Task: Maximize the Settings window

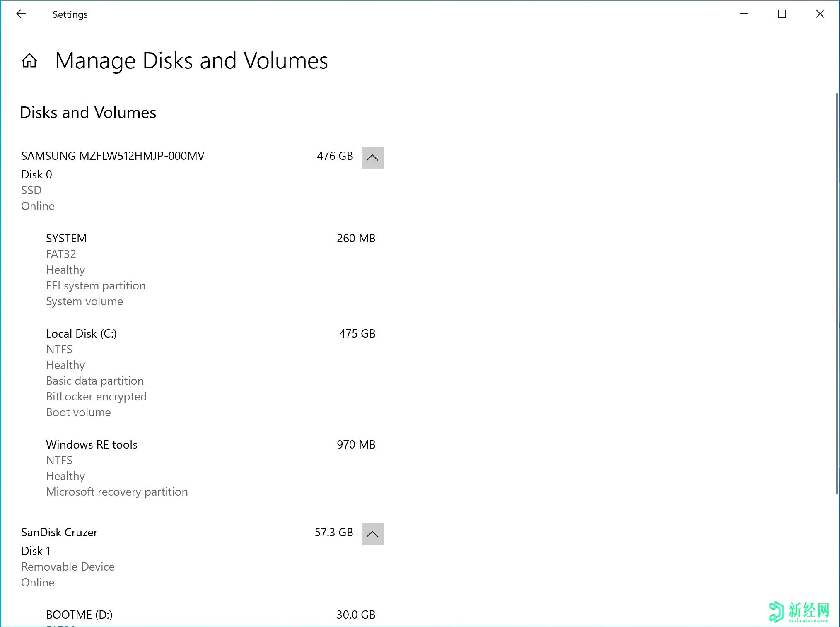Action: 782,14
